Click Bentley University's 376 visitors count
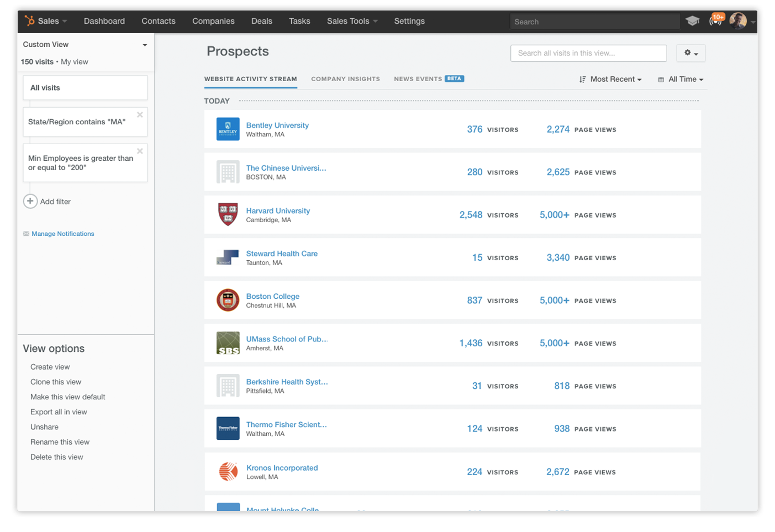The height and width of the screenshot is (532, 775). coord(474,129)
